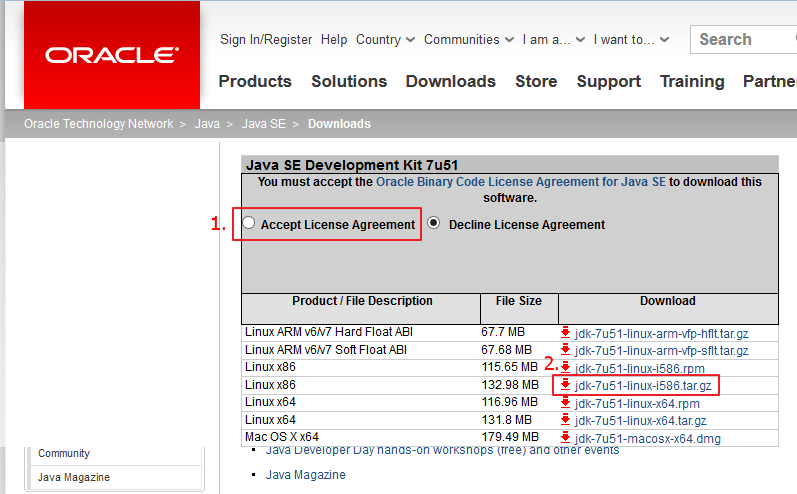Click the Oracle logo
The height and width of the screenshot is (494, 797).
(112, 55)
